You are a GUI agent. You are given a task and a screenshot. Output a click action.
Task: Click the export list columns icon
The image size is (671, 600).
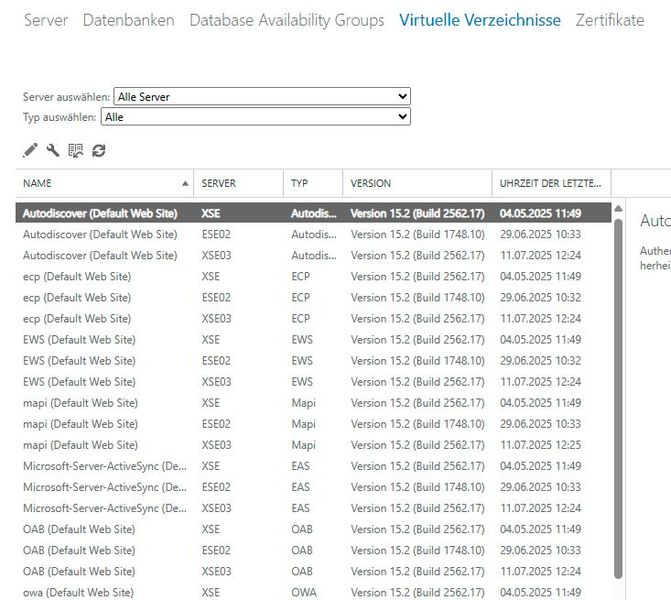click(x=76, y=150)
